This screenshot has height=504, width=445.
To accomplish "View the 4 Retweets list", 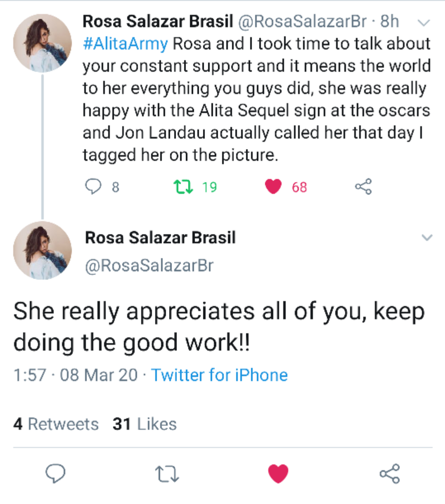I will 56,424.
